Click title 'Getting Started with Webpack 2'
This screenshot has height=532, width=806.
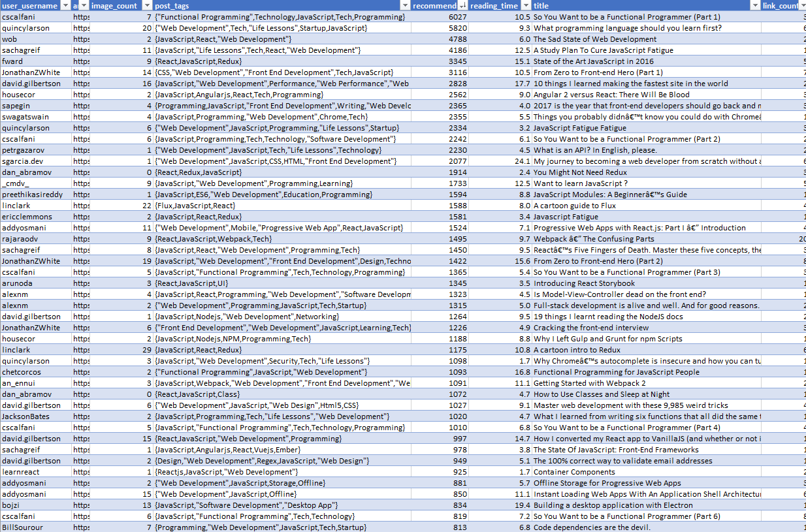(x=590, y=383)
